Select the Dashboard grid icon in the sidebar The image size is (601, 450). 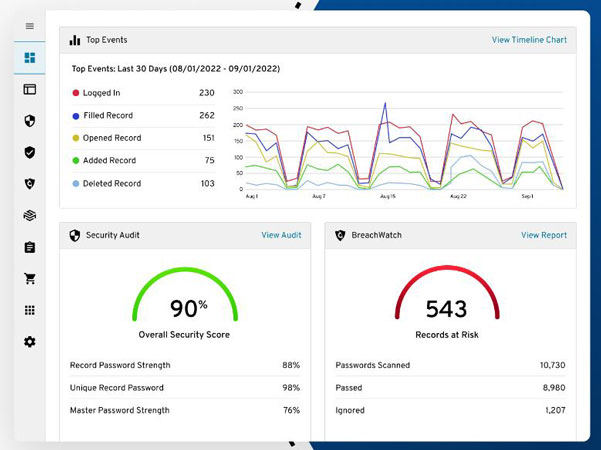coord(29,58)
